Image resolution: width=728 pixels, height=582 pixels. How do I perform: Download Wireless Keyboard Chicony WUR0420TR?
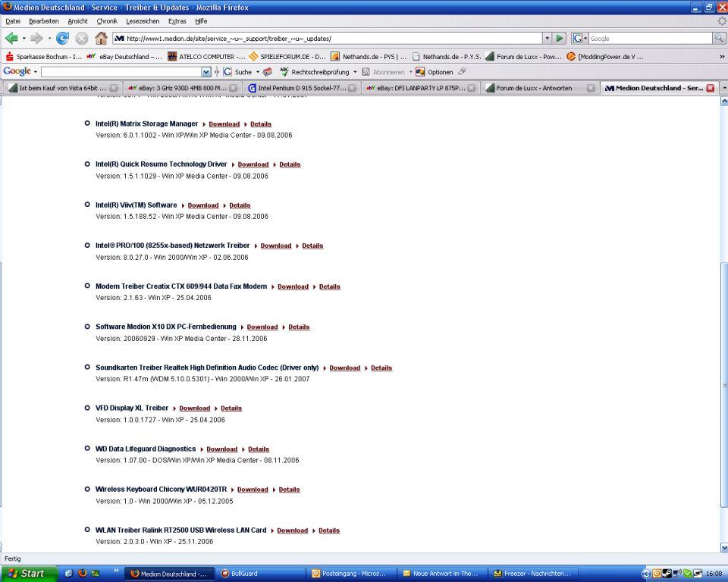tap(253, 490)
